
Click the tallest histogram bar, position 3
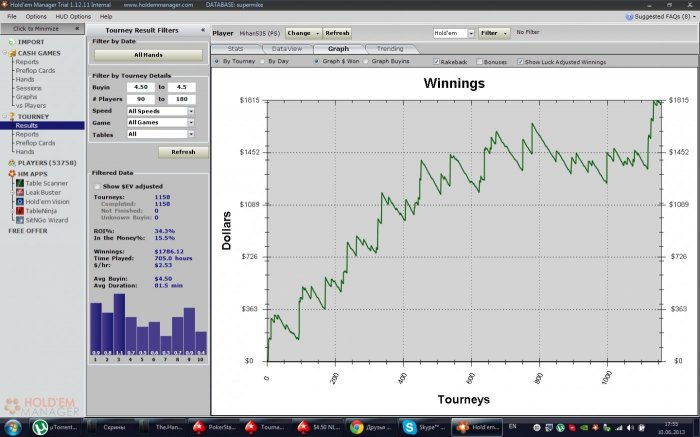[x=119, y=324]
